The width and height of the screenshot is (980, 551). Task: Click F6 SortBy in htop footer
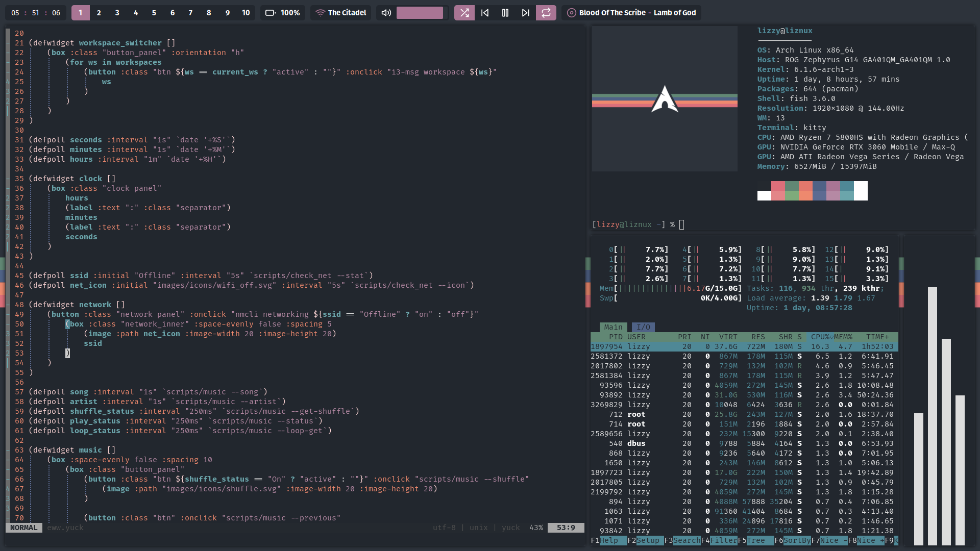(796, 540)
